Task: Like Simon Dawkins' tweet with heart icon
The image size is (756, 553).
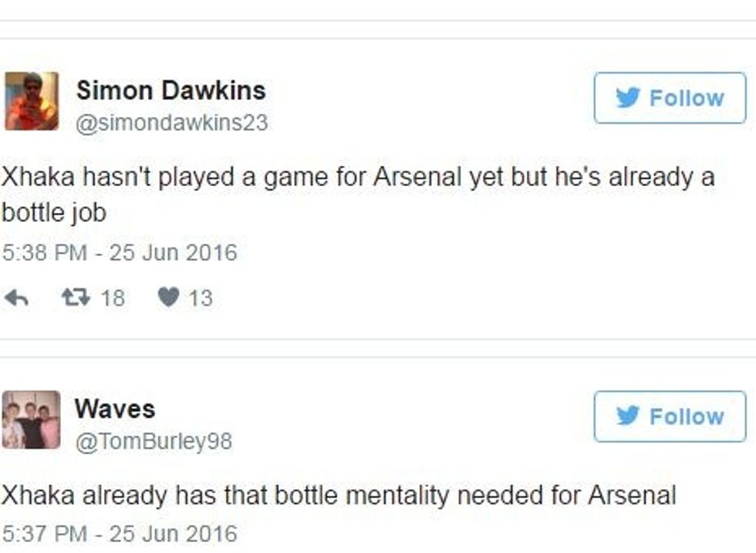Action: pos(168,298)
